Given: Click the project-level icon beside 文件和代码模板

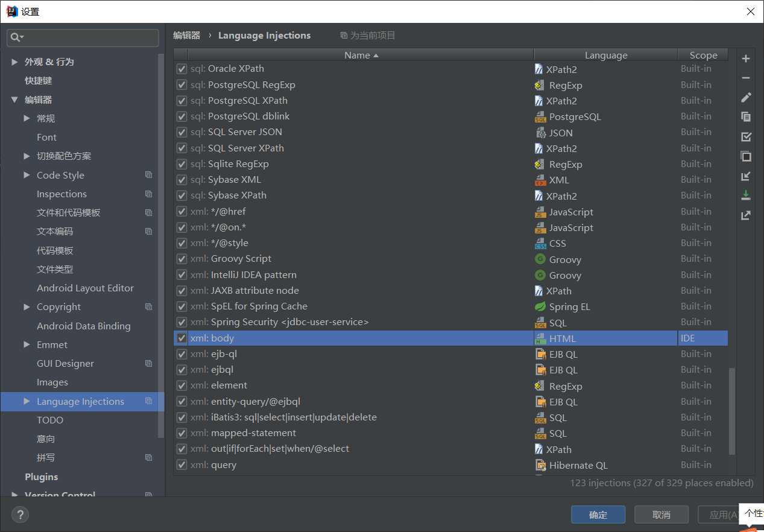Looking at the screenshot, I should click(148, 212).
